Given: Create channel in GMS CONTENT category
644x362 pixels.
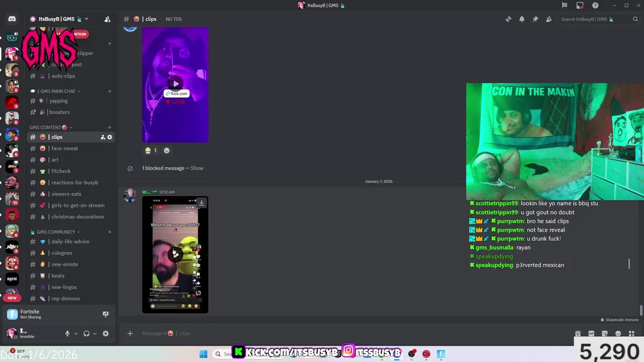Looking at the screenshot, I should [x=109, y=127].
